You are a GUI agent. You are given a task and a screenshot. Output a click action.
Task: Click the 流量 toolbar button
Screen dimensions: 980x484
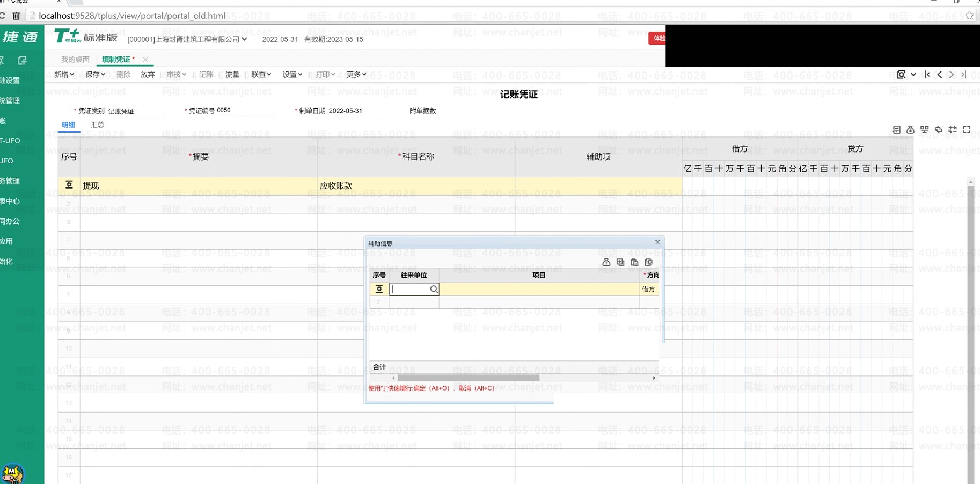point(232,75)
